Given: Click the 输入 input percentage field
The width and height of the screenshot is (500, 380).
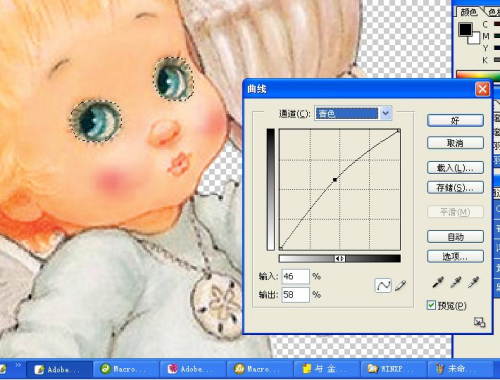Looking at the screenshot, I should tap(296, 276).
